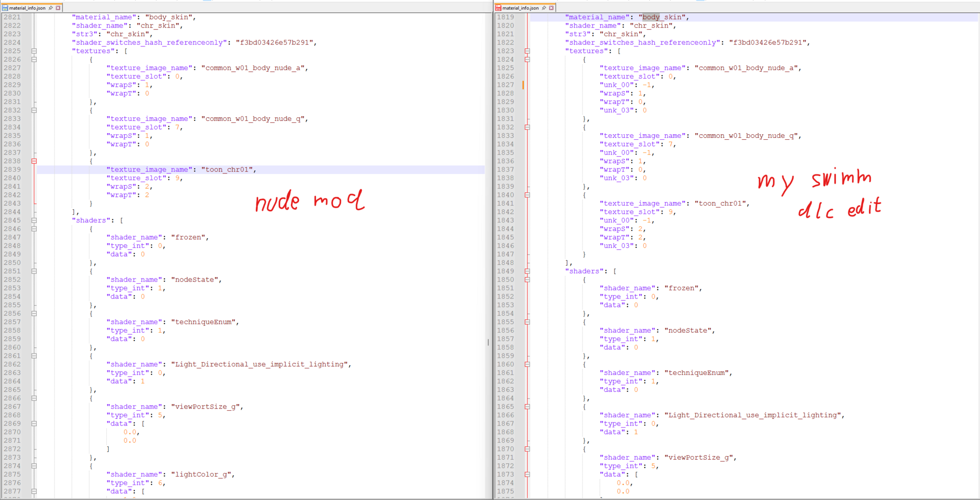This screenshot has height=500, width=980.
Task: Collapse the textures fold at line 2825
Action: coord(34,51)
